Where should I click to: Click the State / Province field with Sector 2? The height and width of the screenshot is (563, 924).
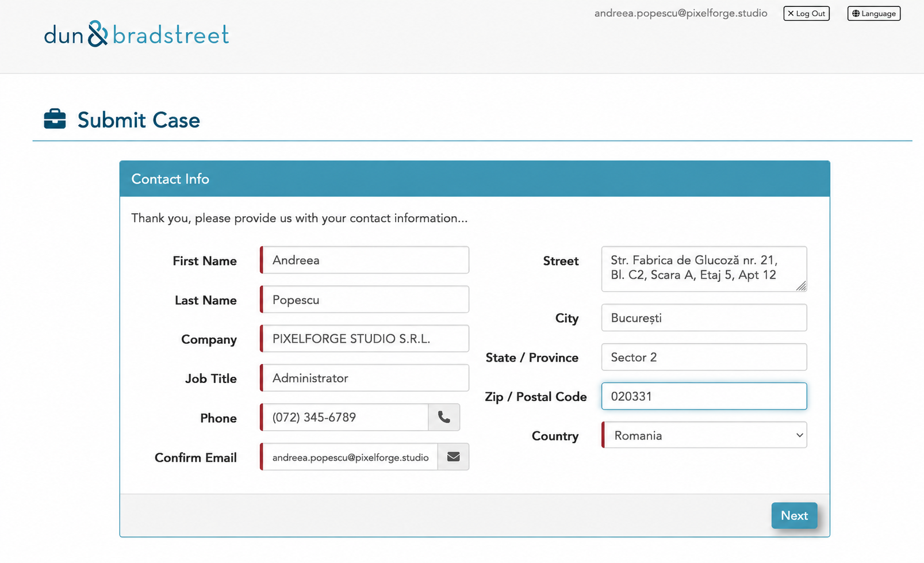click(704, 357)
